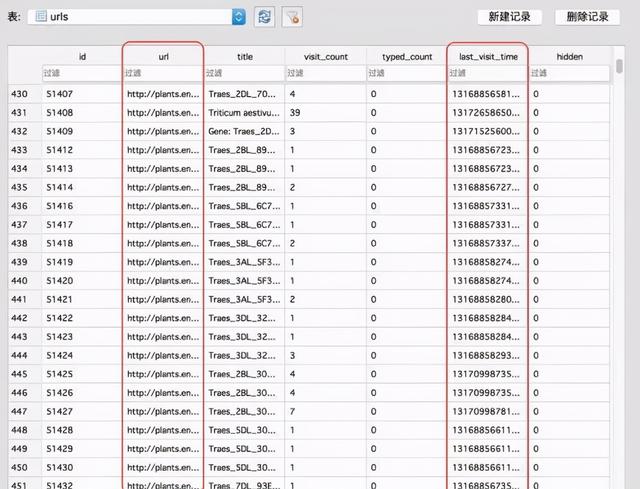This screenshot has height=489, width=640.
Task: Select typed_count cell in row 436
Action: pyautogui.click(x=407, y=206)
